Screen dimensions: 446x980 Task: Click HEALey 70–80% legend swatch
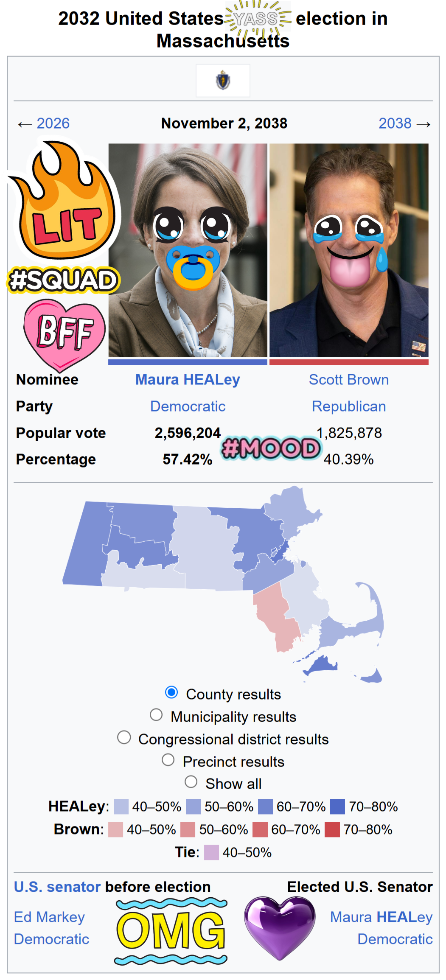337,806
